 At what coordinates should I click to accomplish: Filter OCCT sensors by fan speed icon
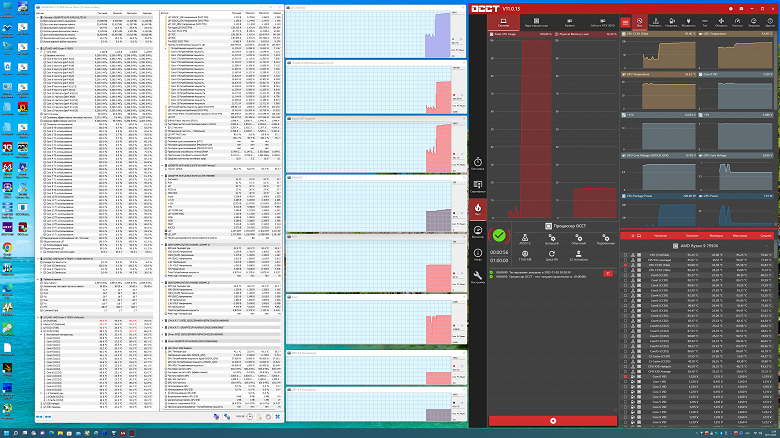click(721, 22)
